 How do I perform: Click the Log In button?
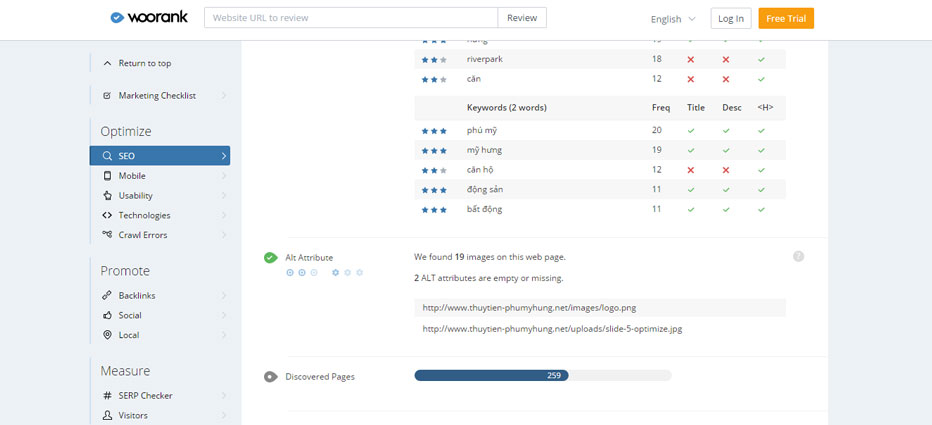click(x=731, y=19)
